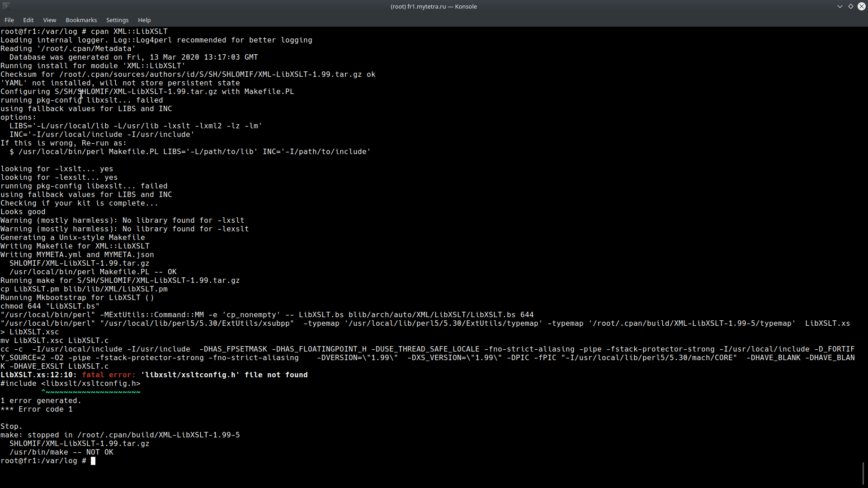868x488 pixels.
Task: Open the Edit menu
Action: pyautogui.click(x=28, y=20)
